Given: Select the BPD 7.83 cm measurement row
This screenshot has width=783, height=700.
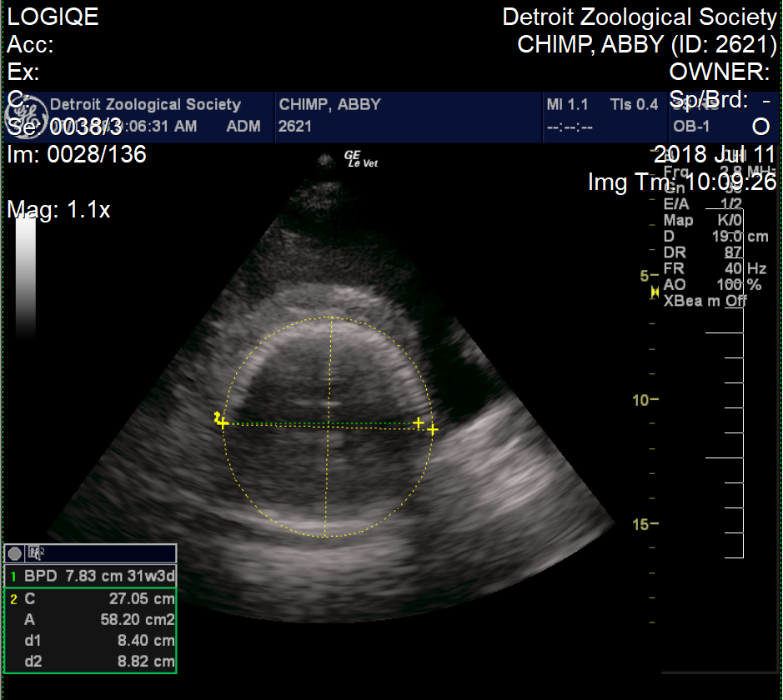Looking at the screenshot, I should [92, 577].
